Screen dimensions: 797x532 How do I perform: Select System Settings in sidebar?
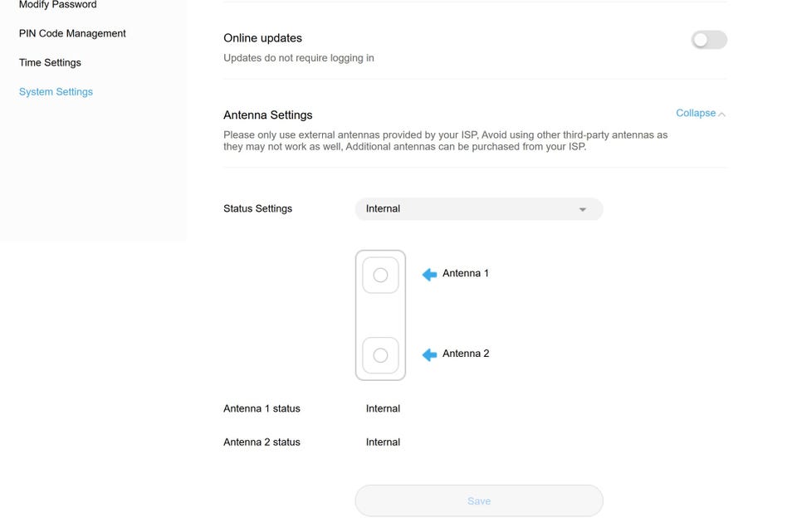pyautogui.click(x=56, y=92)
